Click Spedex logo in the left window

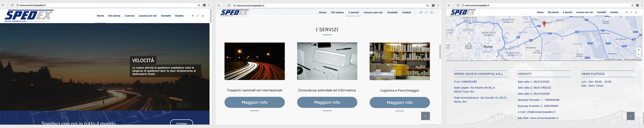[29, 16]
